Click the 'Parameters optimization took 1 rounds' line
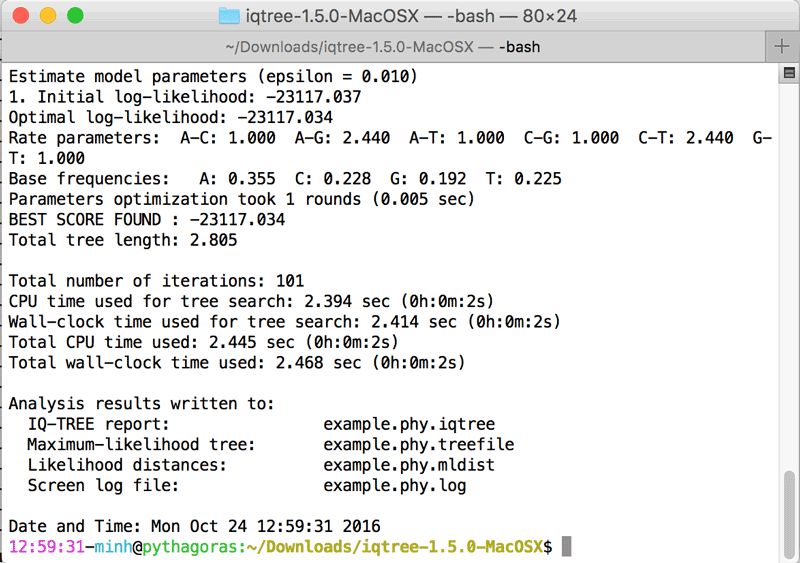800x563 pixels. [x=242, y=199]
